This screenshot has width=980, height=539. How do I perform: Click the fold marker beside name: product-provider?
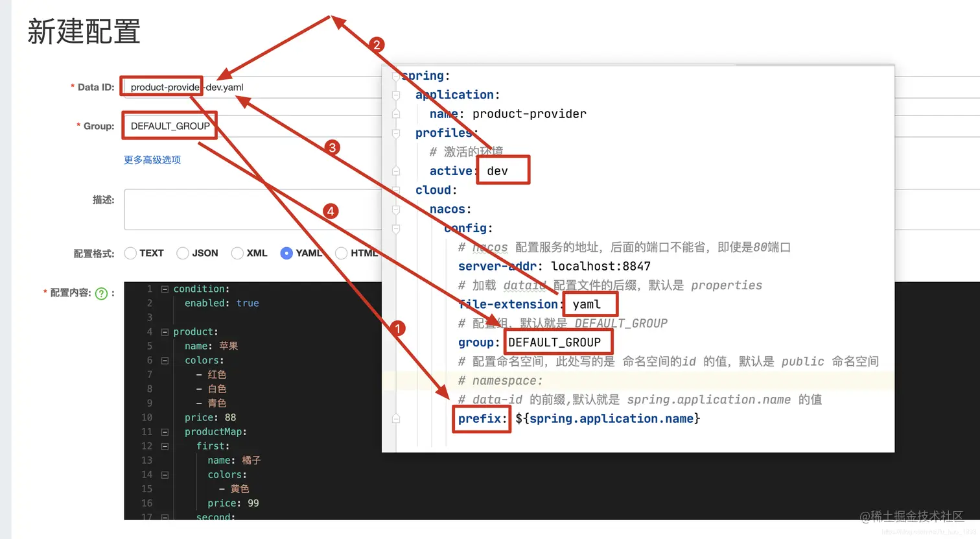(x=395, y=114)
